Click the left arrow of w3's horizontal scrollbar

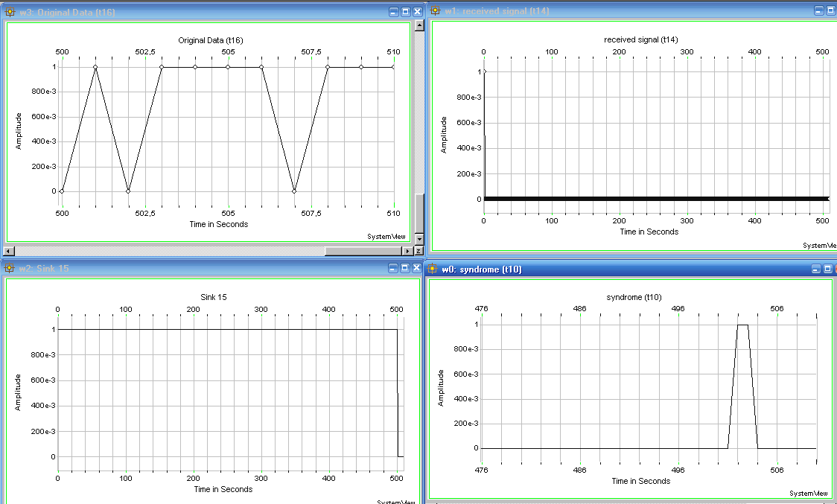tap(8, 251)
